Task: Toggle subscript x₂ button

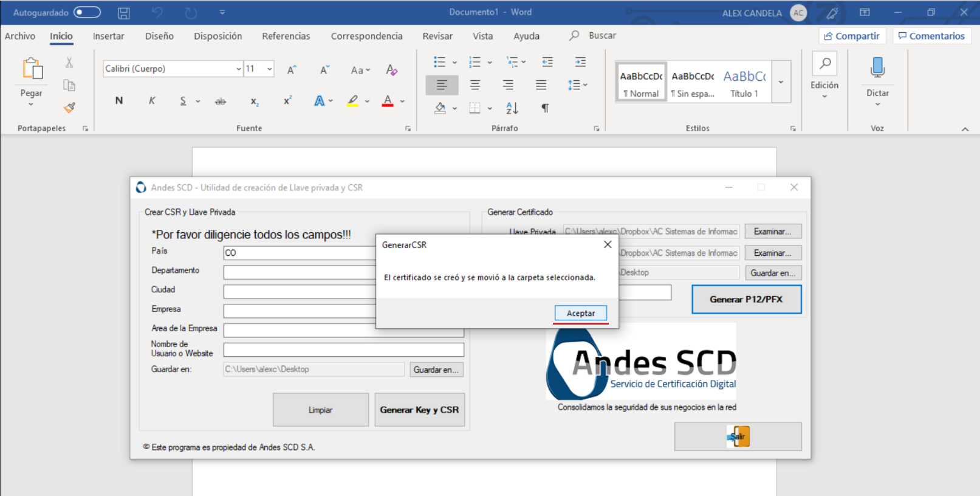Action: point(255,102)
